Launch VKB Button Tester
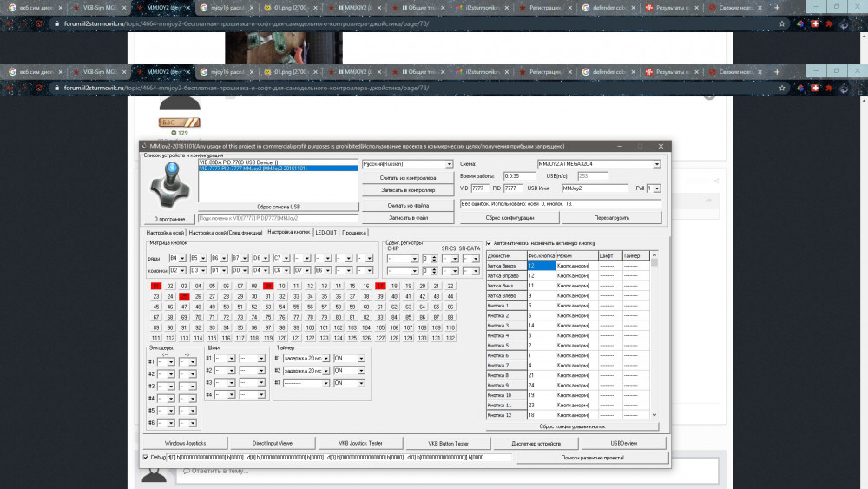The width and height of the screenshot is (868, 489). coord(449,443)
